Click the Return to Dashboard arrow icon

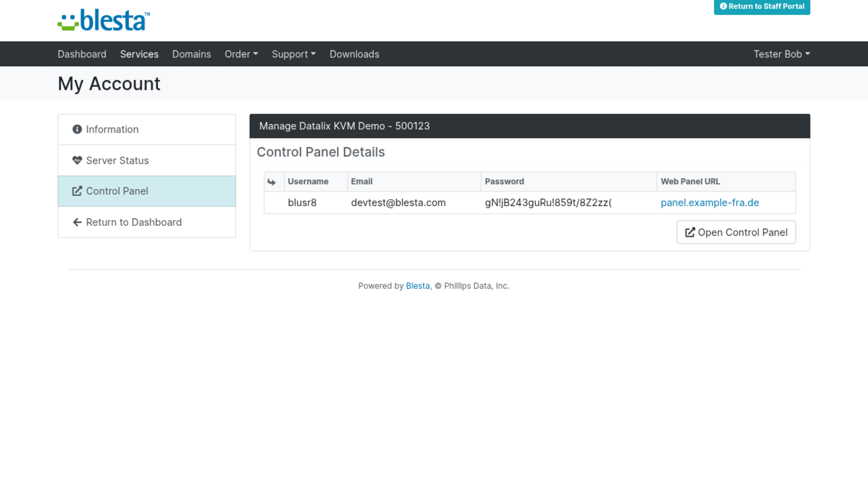click(x=77, y=222)
